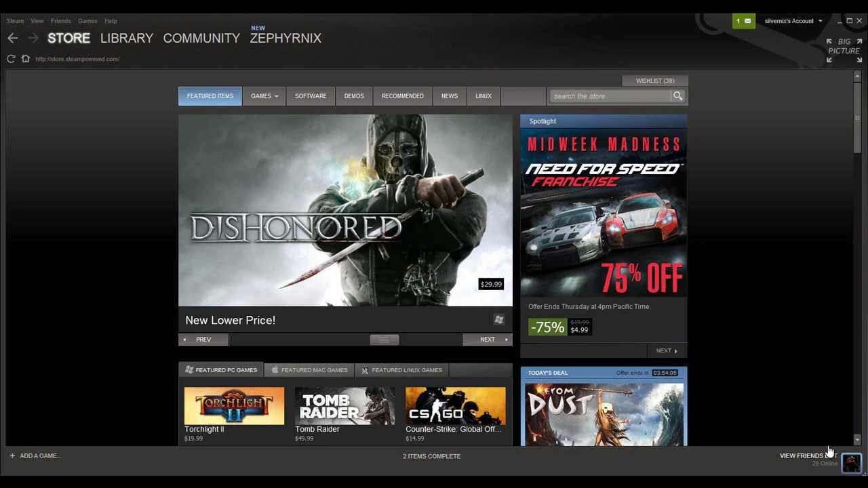868x488 pixels.
Task: Click in the search the store field
Action: point(610,96)
